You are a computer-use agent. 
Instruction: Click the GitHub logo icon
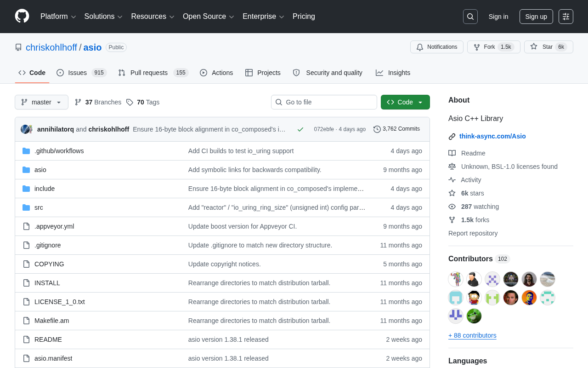pyautogui.click(x=22, y=16)
